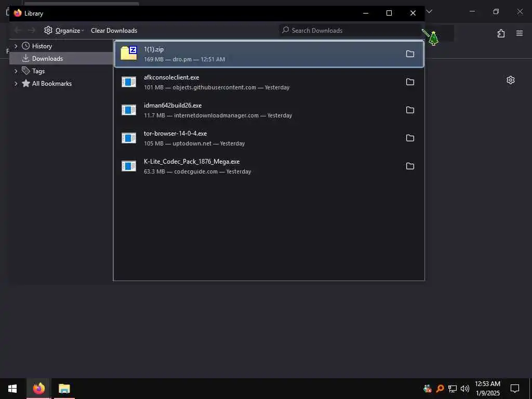This screenshot has height=399, width=532.
Task: Open the Firefox hamburger application menu
Action: pos(520,33)
